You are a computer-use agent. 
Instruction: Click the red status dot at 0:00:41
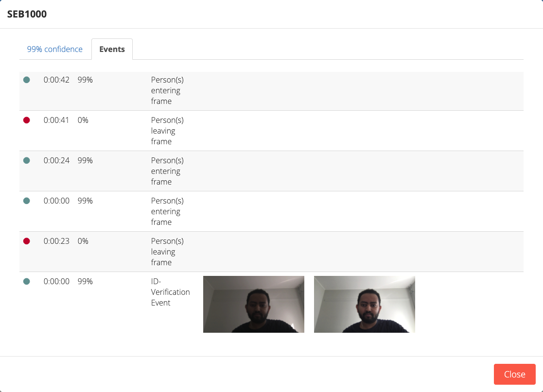pyautogui.click(x=27, y=120)
